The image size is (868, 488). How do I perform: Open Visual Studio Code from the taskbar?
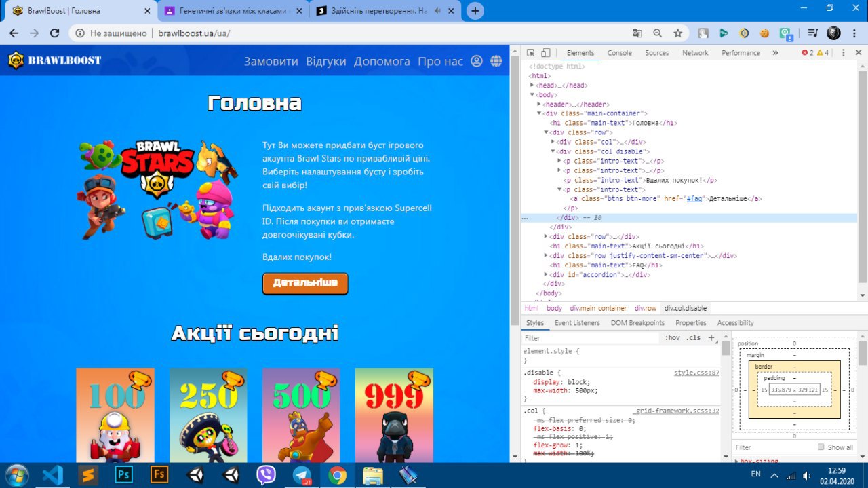pos(52,474)
